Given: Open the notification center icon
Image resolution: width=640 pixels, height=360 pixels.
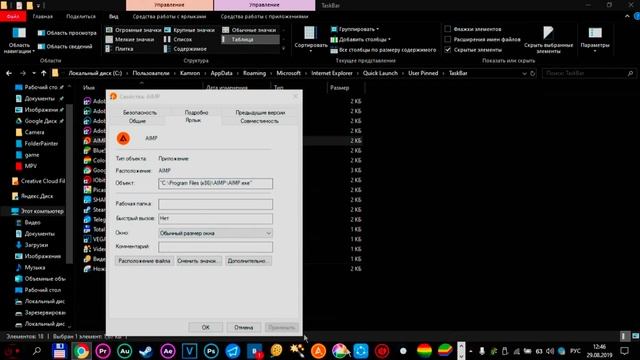Looking at the screenshot, I should click(624, 351).
